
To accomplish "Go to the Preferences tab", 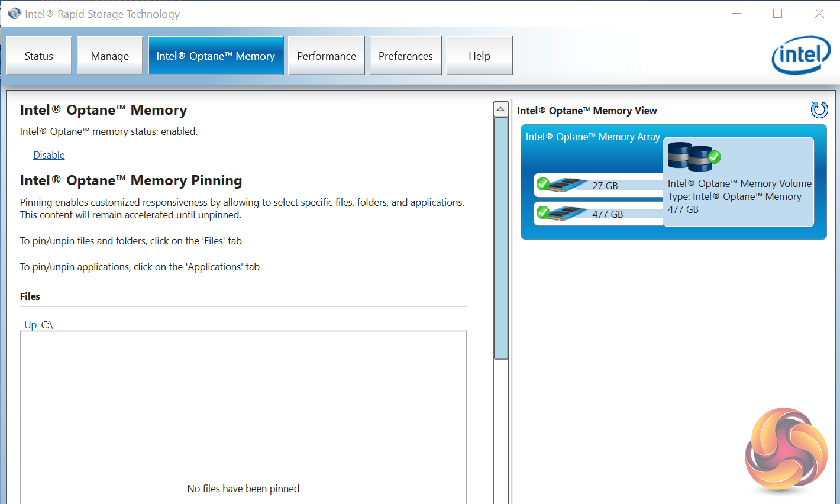I will 406,56.
